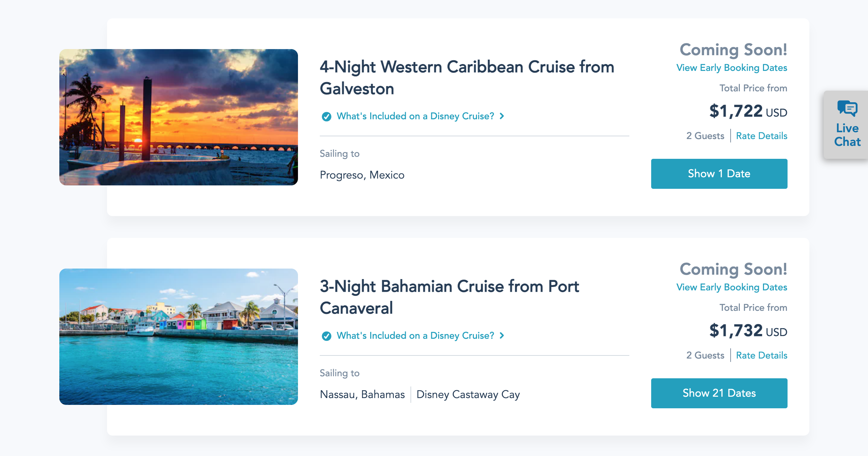The width and height of the screenshot is (868, 456).
Task: Click the colorful Nassau harbor thumbnail image
Action: point(178,337)
